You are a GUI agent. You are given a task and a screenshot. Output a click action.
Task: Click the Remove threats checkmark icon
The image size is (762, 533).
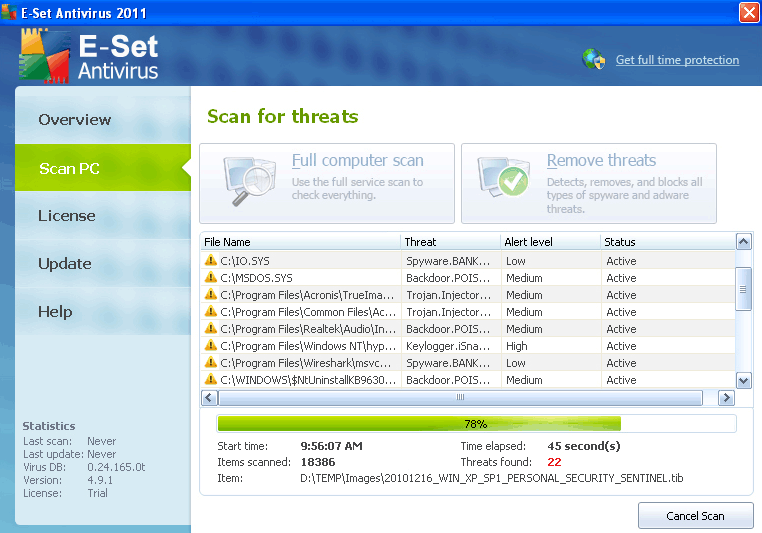pos(504,179)
